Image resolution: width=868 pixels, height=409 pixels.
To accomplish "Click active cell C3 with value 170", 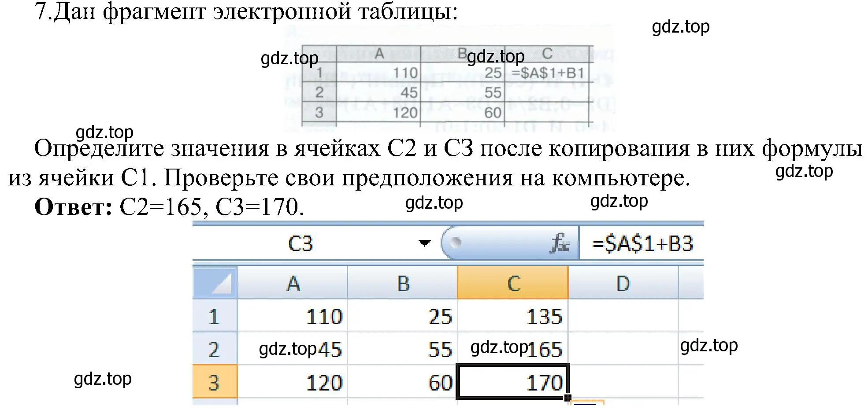I will point(513,382).
